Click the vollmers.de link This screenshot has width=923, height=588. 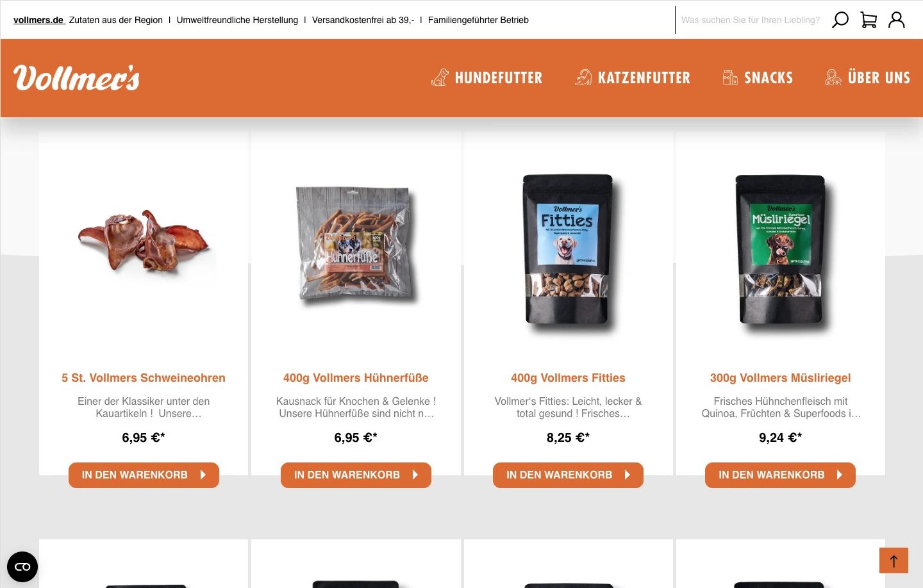(x=38, y=20)
